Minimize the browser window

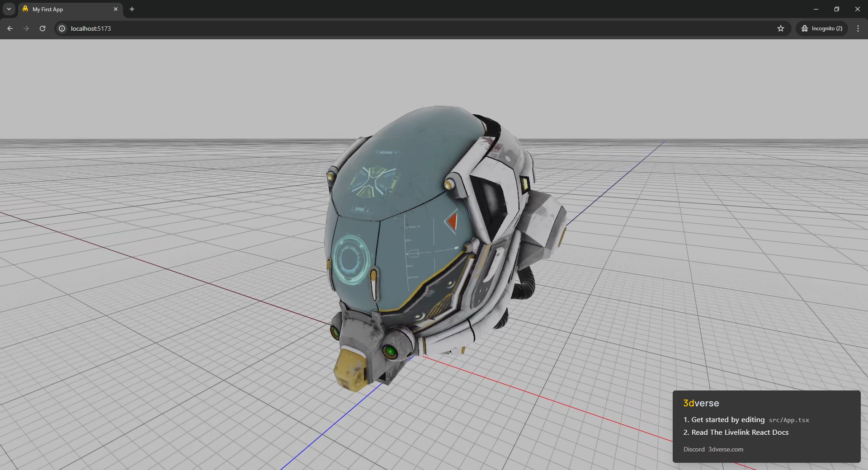coord(816,9)
